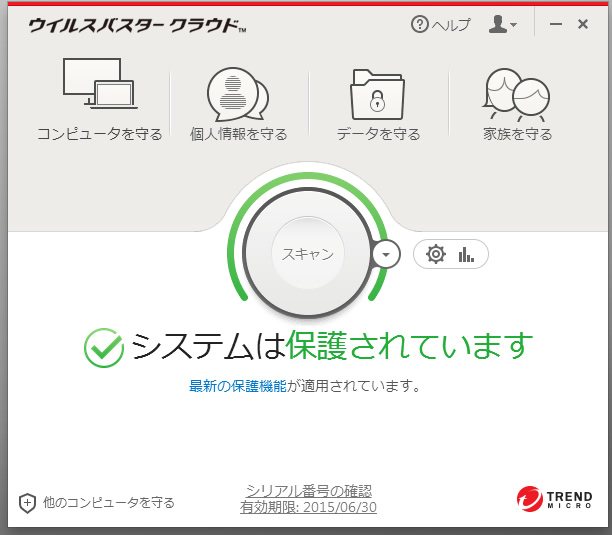Open settings via the gear icon
The height and width of the screenshot is (535, 612).
[x=436, y=254]
